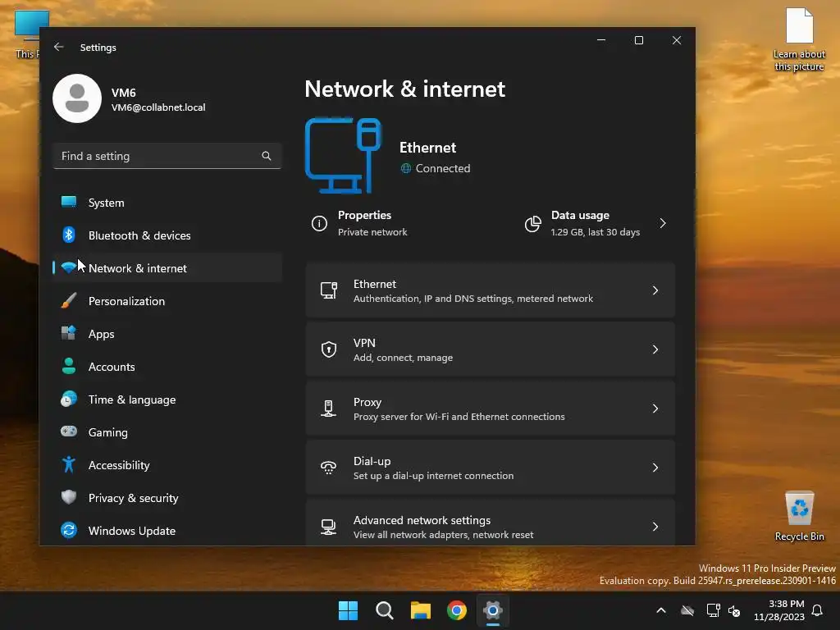The width and height of the screenshot is (840, 630).
Task: Select Privacy & security label
Action: (134, 498)
